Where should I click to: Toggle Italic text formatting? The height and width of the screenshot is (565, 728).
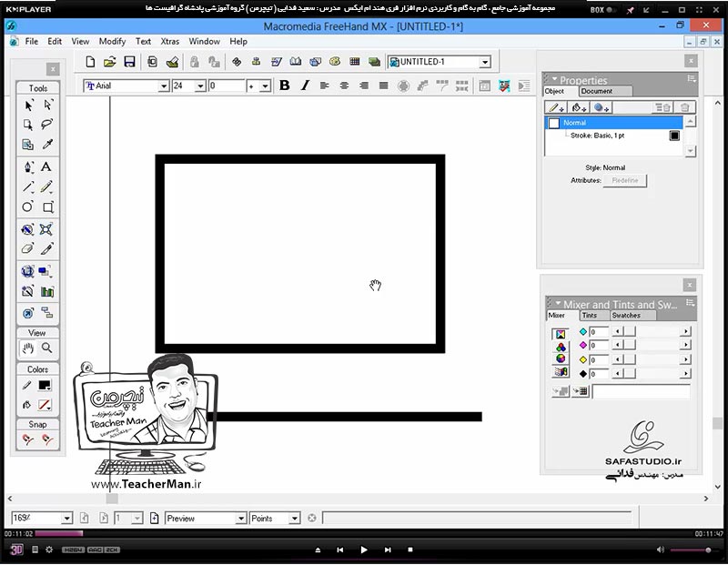pyautogui.click(x=305, y=86)
